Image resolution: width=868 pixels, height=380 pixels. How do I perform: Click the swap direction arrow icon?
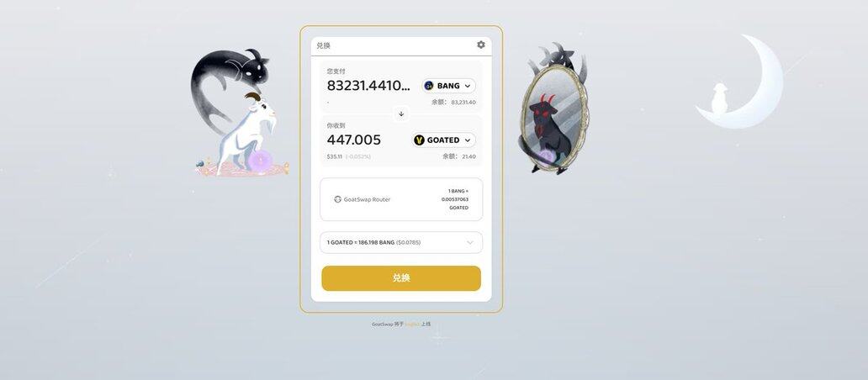(x=401, y=114)
